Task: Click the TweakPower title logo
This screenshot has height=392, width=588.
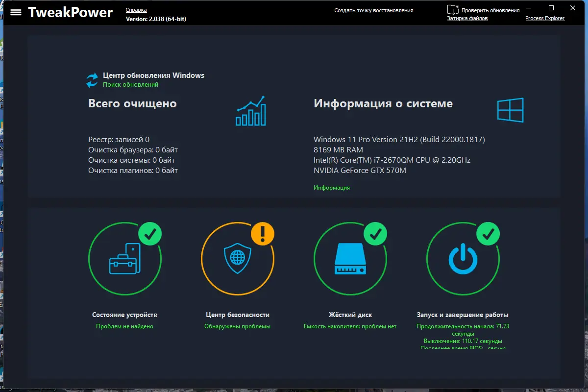Action: [70, 12]
